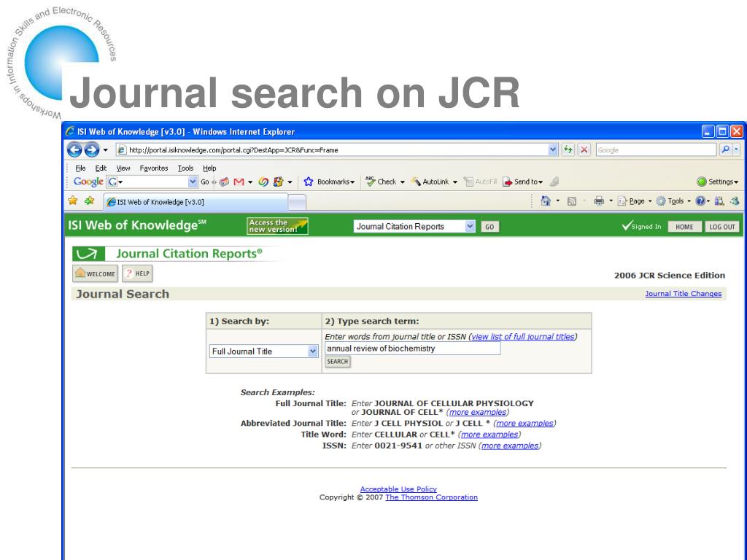Click the AutoFill toolbar button

pos(480,182)
